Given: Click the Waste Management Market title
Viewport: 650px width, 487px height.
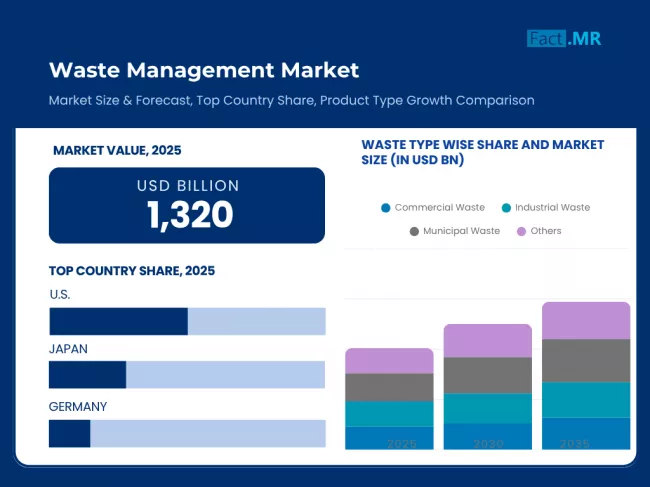Looking at the screenshot, I should pos(204,70).
